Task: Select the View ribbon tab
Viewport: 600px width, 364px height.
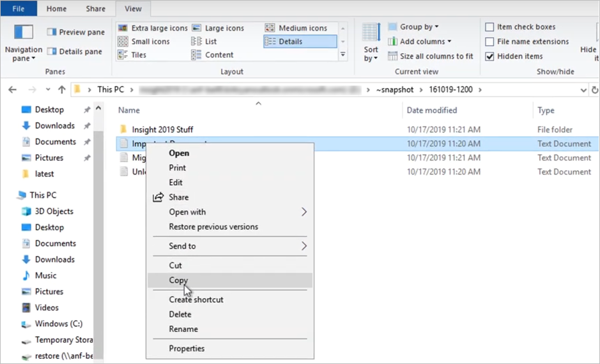Action: 133,9
